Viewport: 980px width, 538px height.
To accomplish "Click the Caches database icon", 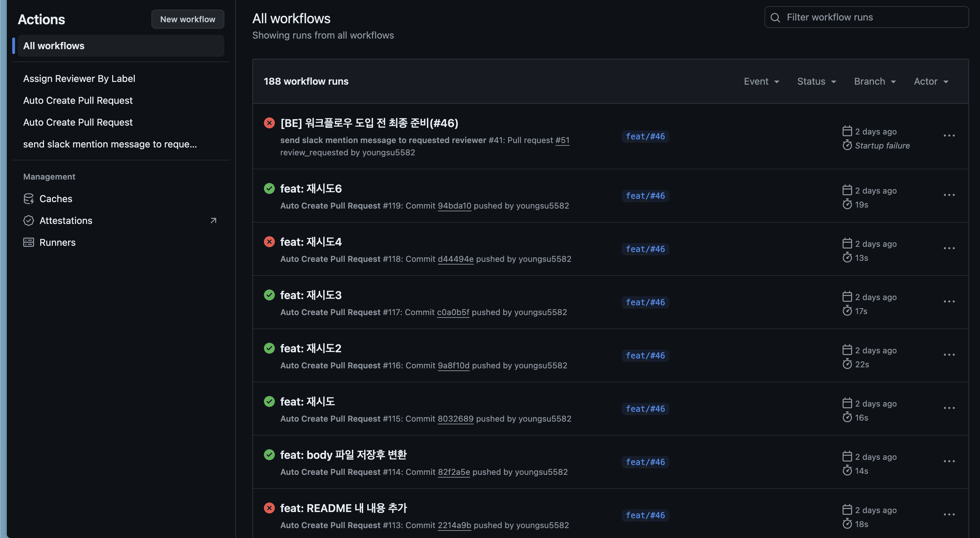I will (x=29, y=199).
